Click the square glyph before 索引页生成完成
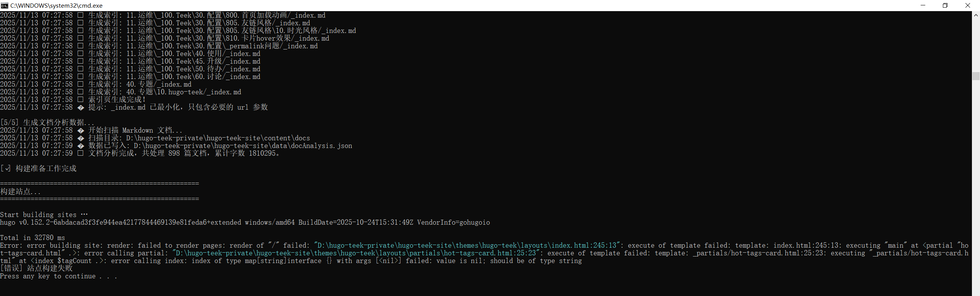 pyautogui.click(x=80, y=100)
